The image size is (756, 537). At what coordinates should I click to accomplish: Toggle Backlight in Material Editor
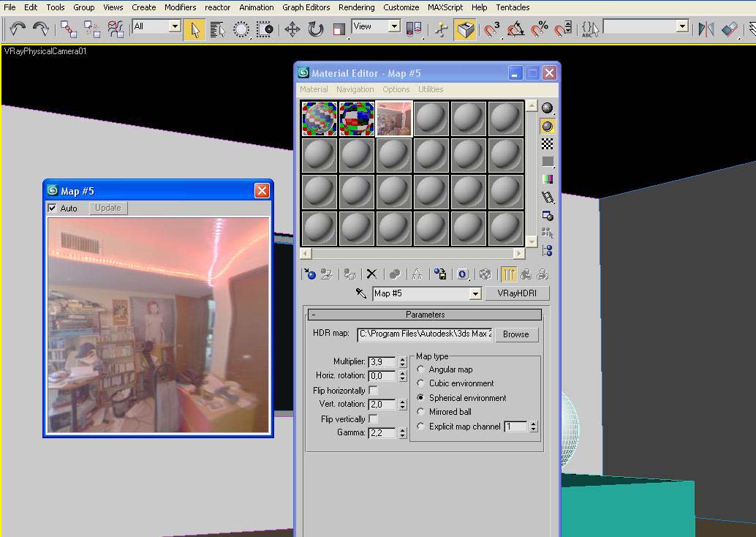[547, 126]
